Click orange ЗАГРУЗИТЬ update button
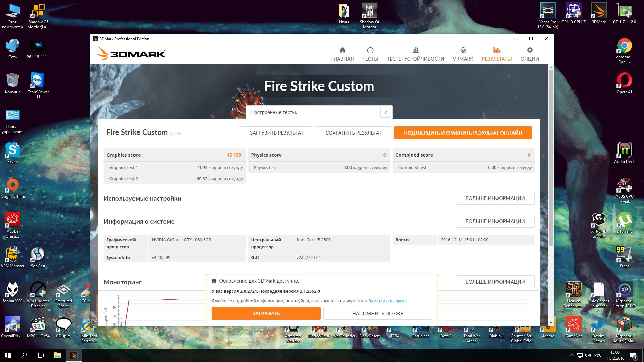The image size is (644, 362). pyautogui.click(x=266, y=314)
